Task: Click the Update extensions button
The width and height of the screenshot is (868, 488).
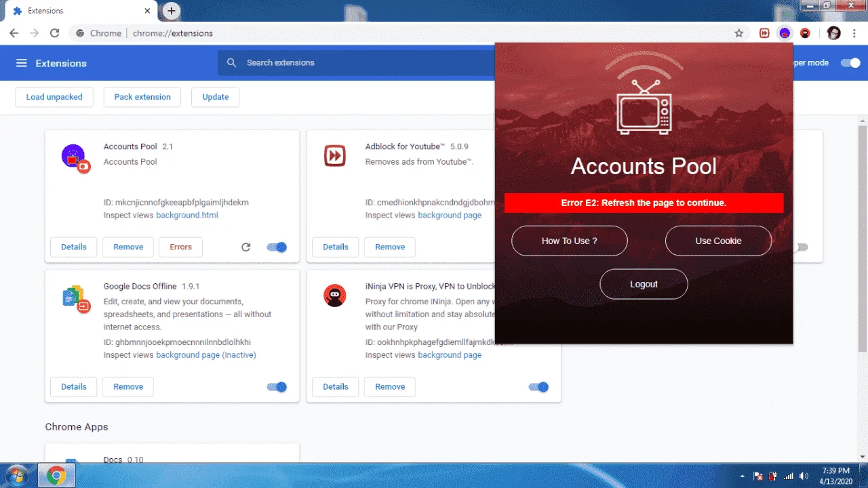Action: [216, 97]
